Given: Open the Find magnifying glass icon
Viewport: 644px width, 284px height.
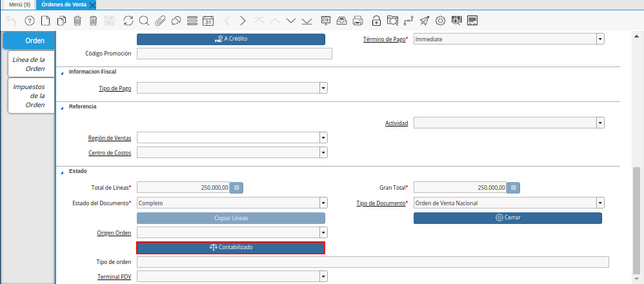Looking at the screenshot, I should tap(144, 21).
